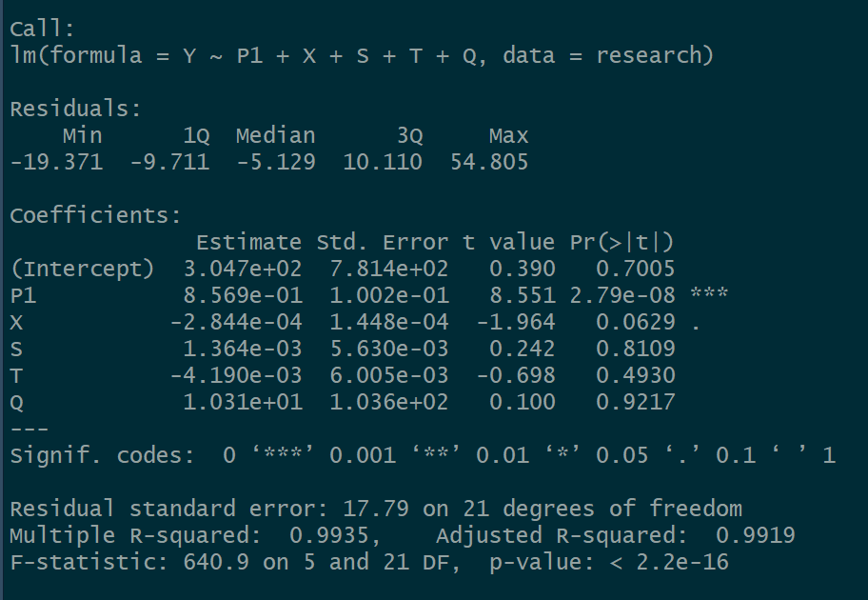Image resolution: width=868 pixels, height=600 pixels.
Task: Select the 'Call:' heading text
Action: pyautogui.click(x=42, y=29)
